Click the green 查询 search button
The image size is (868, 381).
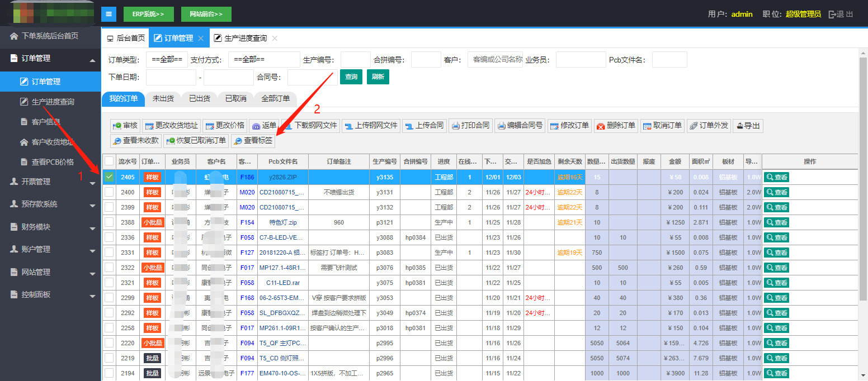coord(351,77)
